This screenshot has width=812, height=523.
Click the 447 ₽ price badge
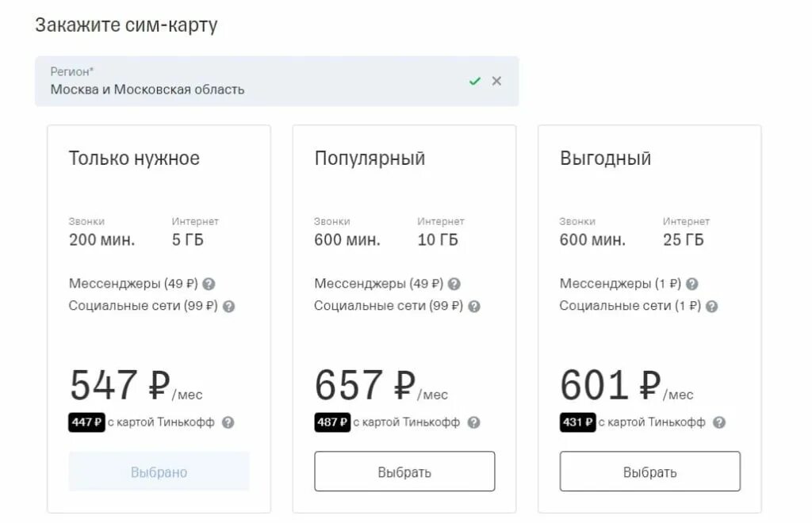pos(86,422)
